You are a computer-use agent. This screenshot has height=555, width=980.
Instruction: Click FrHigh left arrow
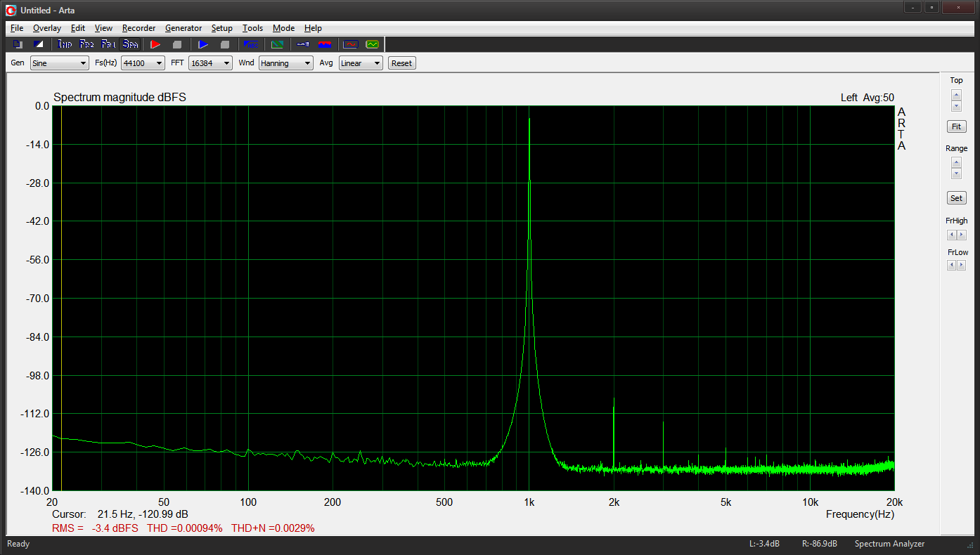point(951,235)
